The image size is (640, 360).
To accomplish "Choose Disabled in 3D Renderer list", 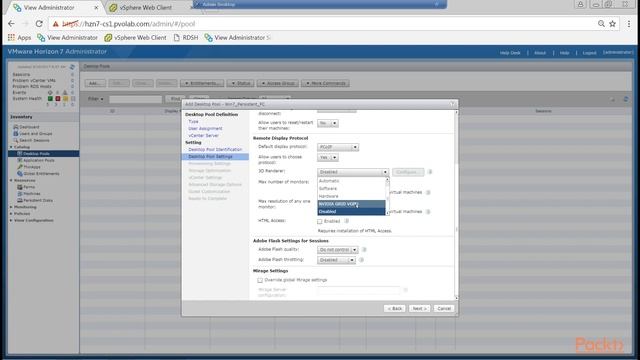I will (x=351, y=211).
